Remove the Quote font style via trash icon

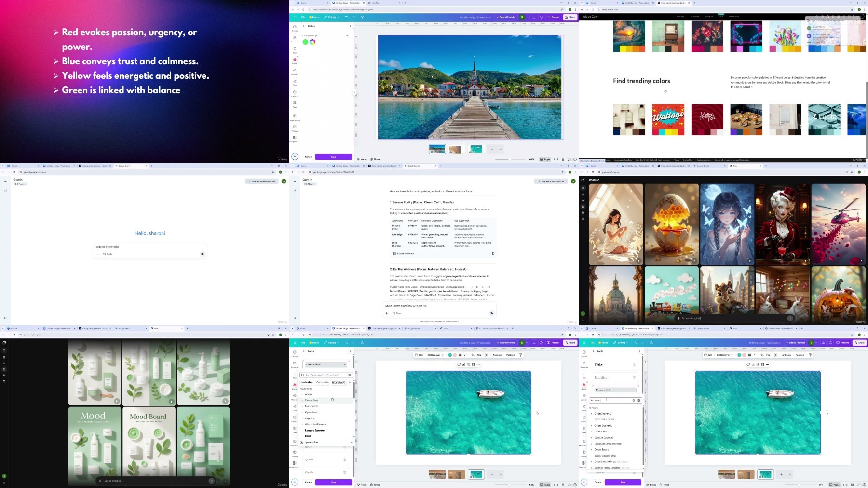tap(345, 460)
